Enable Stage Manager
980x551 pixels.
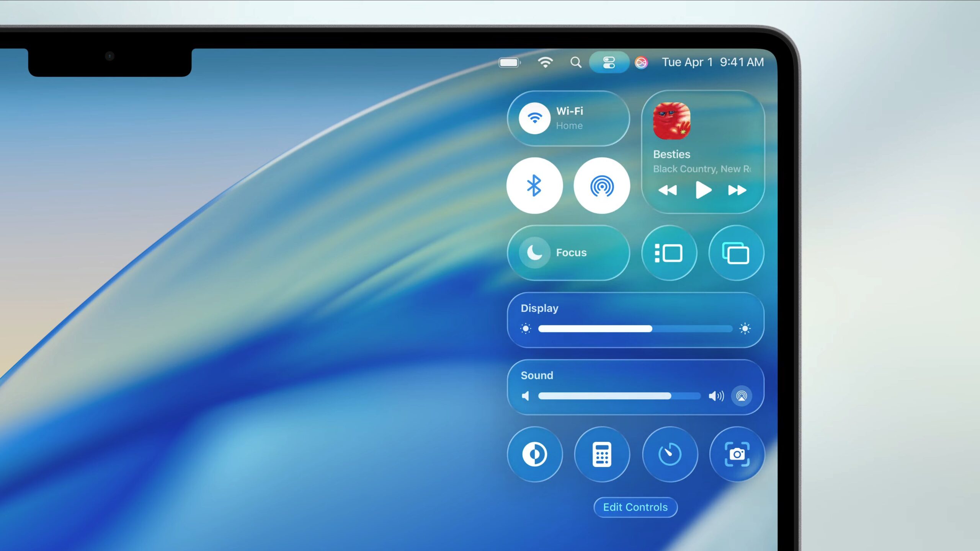click(x=669, y=253)
